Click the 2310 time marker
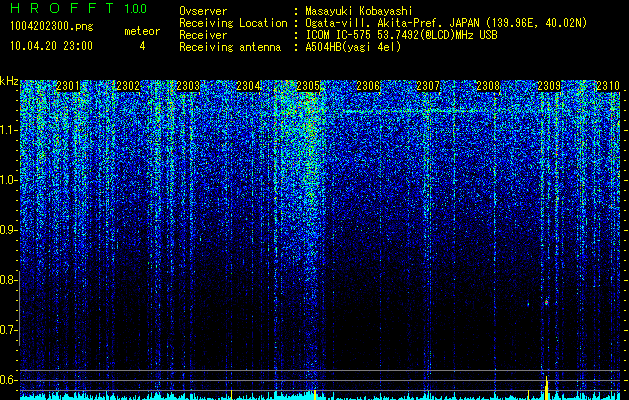 pyautogui.click(x=608, y=86)
